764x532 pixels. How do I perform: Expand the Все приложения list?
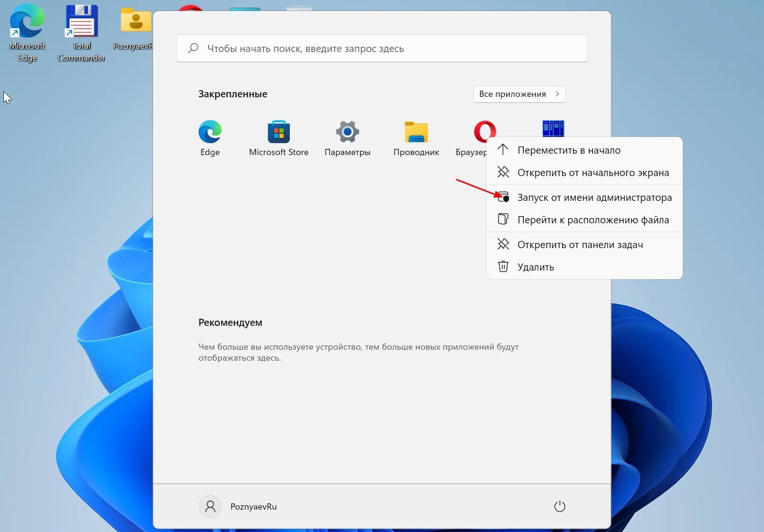tap(519, 94)
